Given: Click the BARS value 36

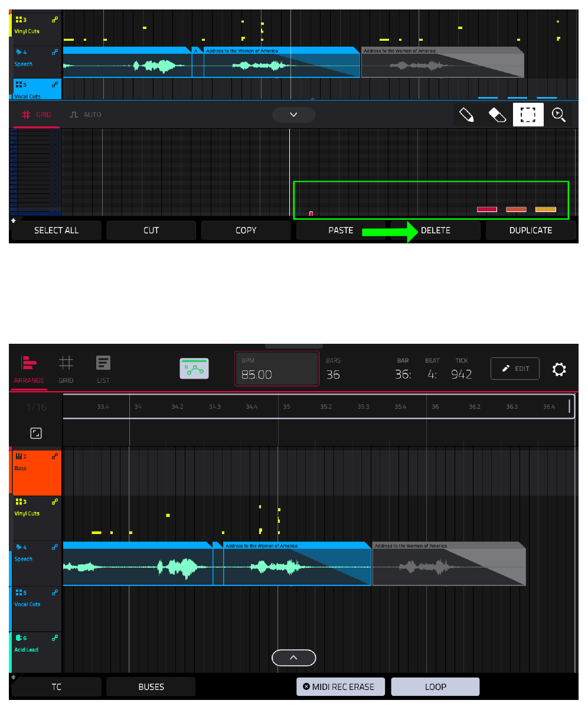Looking at the screenshot, I should 333,374.
